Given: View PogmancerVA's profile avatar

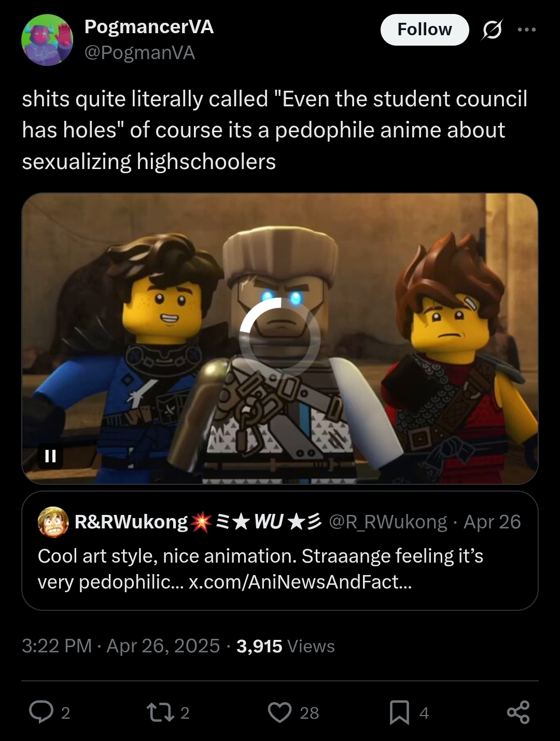Looking at the screenshot, I should pyautogui.click(x=47, y=40).
